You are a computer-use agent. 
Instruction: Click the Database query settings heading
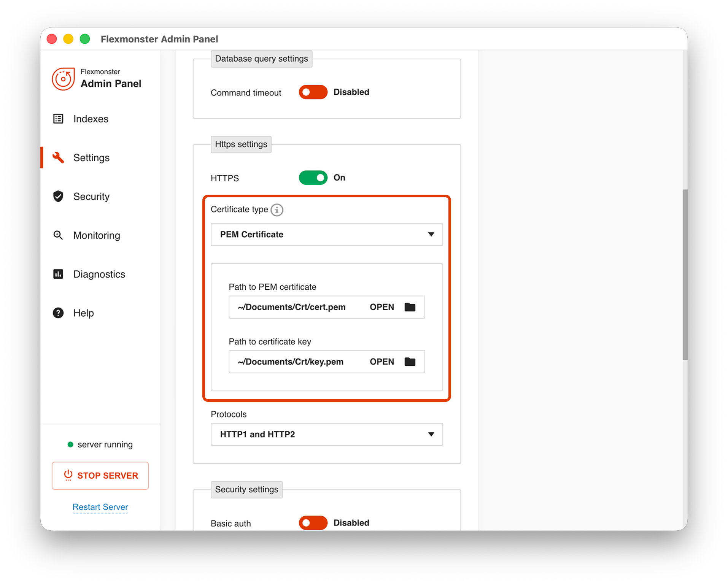[261, 59]
